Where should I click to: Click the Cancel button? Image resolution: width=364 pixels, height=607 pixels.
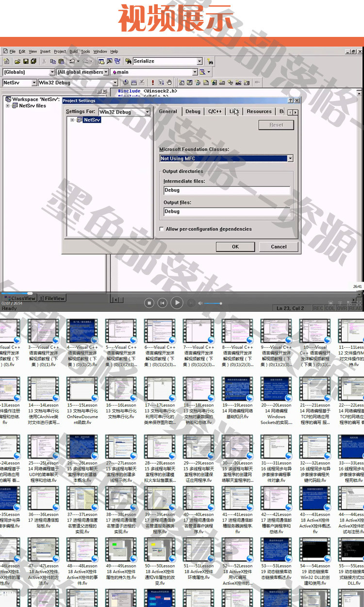[279, 247]
